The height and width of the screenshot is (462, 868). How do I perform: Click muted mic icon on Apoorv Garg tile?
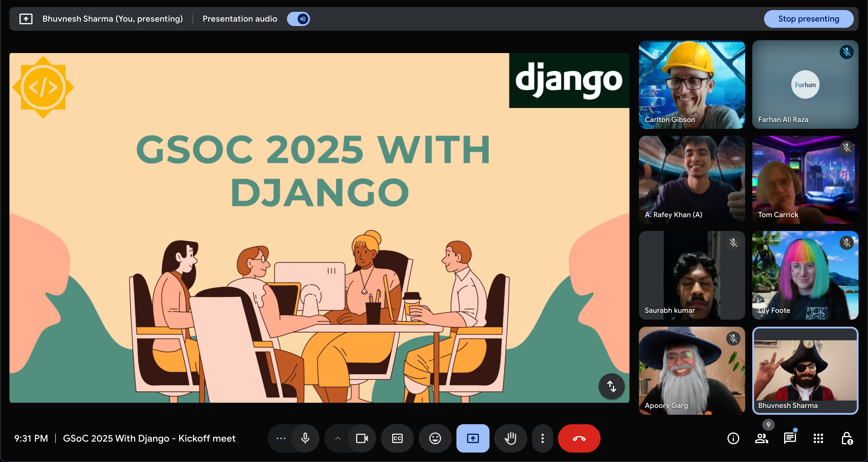(733, 338)
